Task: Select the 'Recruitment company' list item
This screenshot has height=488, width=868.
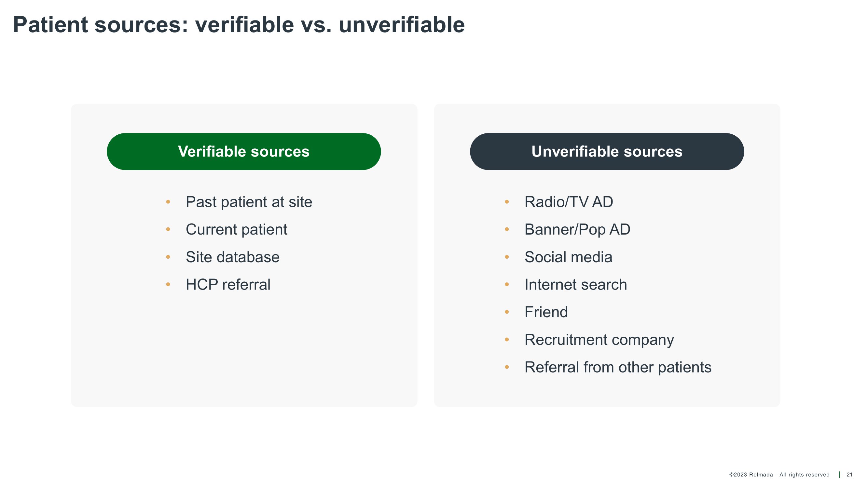Action: (599, 340)
